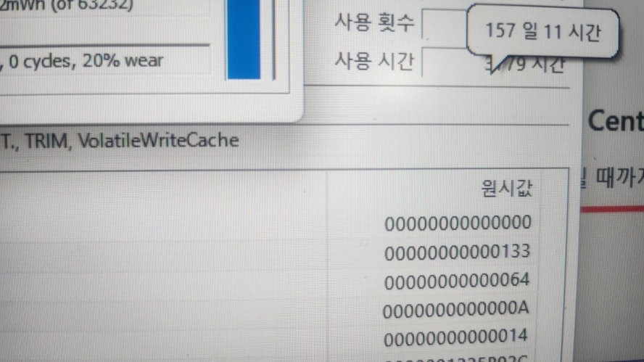Click the 때까 text beside the table
Screen dimensions: 644x362
(614, 178)
